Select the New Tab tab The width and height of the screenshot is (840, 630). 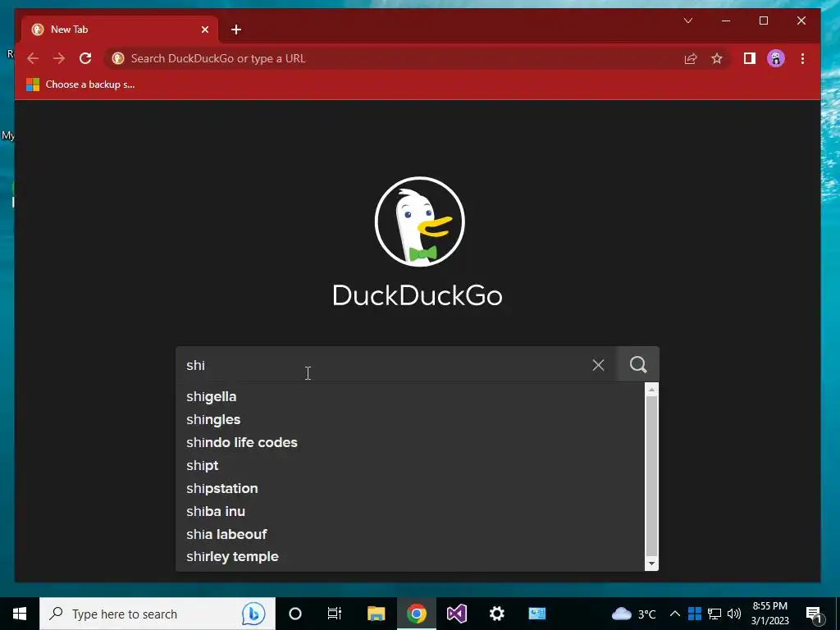click(120, 30)
